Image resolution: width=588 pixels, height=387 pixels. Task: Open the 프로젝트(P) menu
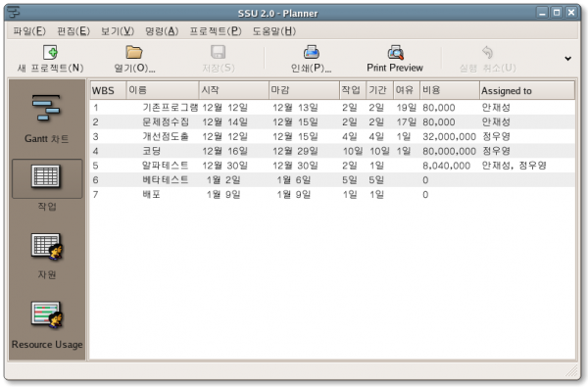(x=216, y=31)
